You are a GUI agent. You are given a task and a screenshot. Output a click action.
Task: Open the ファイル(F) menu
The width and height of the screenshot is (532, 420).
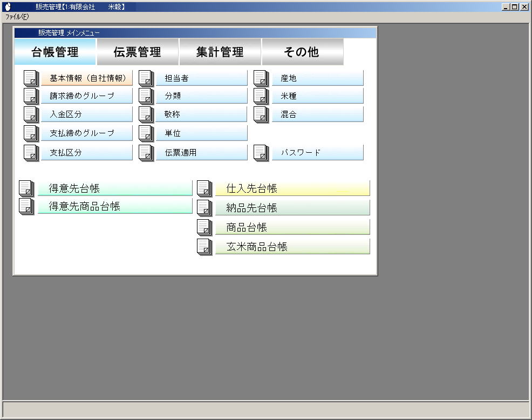coord(17,17)
